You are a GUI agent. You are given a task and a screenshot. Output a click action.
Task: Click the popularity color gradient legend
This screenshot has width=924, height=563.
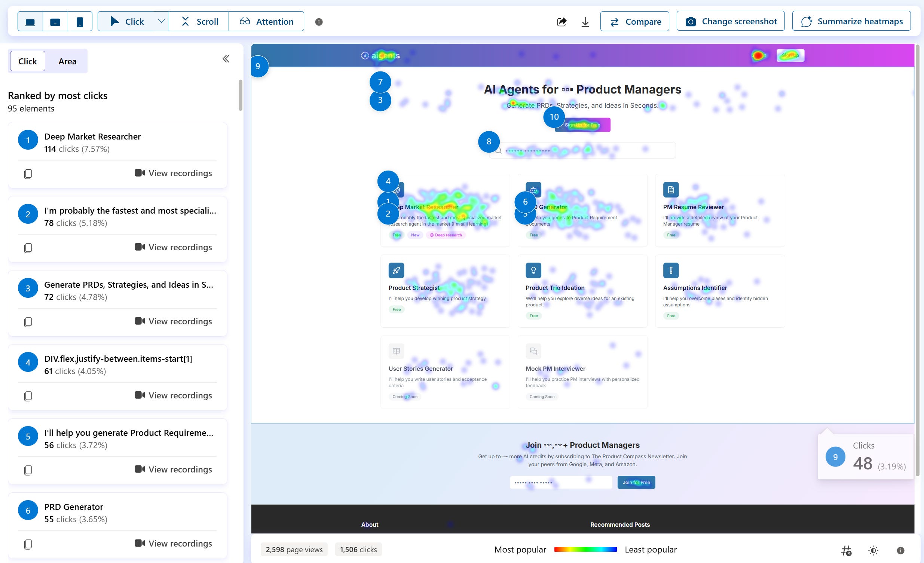585,550
